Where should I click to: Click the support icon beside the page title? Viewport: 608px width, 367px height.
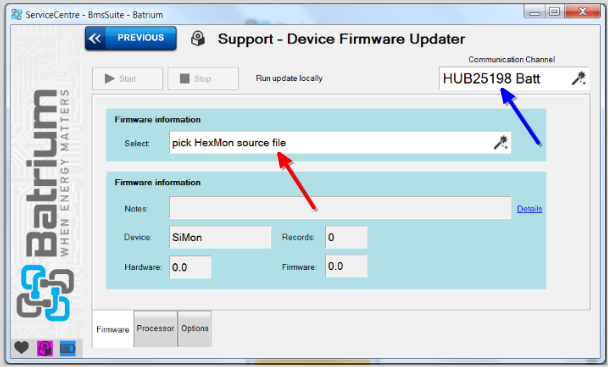tap(198, 39)
